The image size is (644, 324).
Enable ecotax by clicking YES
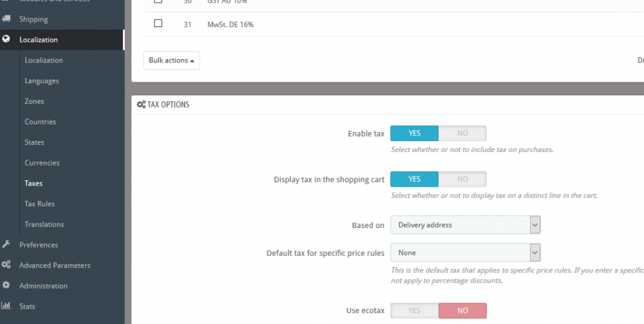[x=415, y=310]
